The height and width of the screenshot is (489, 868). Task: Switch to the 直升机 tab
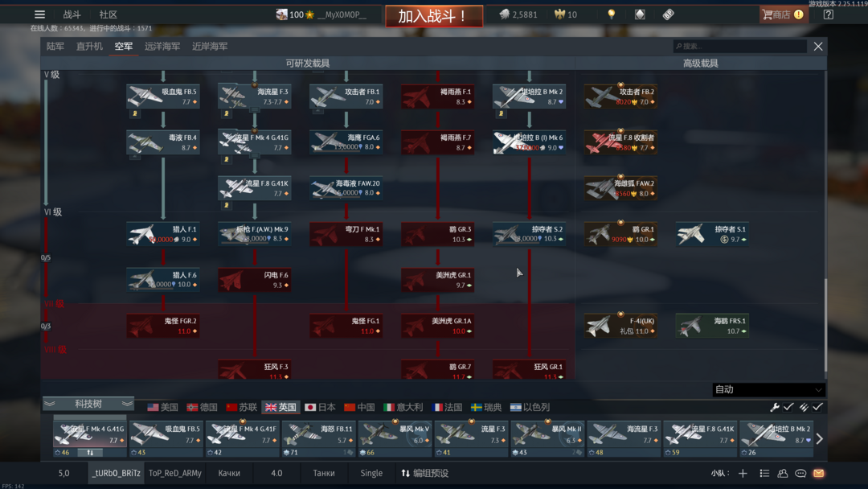(x=90, y=47)
